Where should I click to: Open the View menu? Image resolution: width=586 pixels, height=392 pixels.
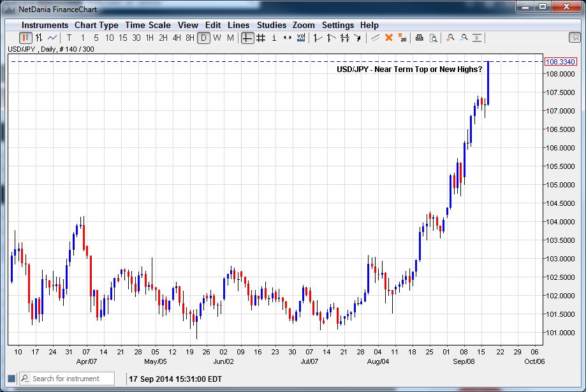point(188,25)
